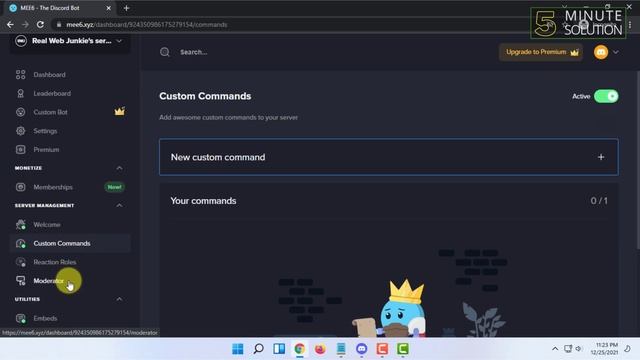Open Welcome plugin link
640x360 pixels.
47,224
